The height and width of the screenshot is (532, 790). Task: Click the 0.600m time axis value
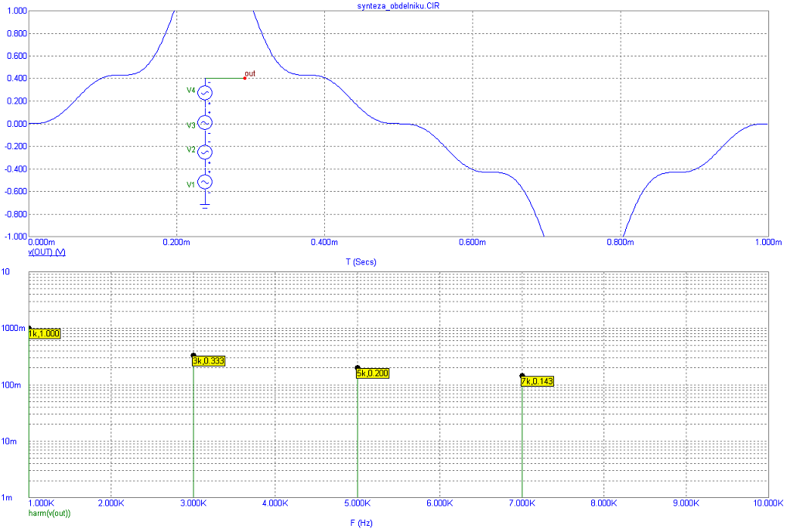coord(472,242)
